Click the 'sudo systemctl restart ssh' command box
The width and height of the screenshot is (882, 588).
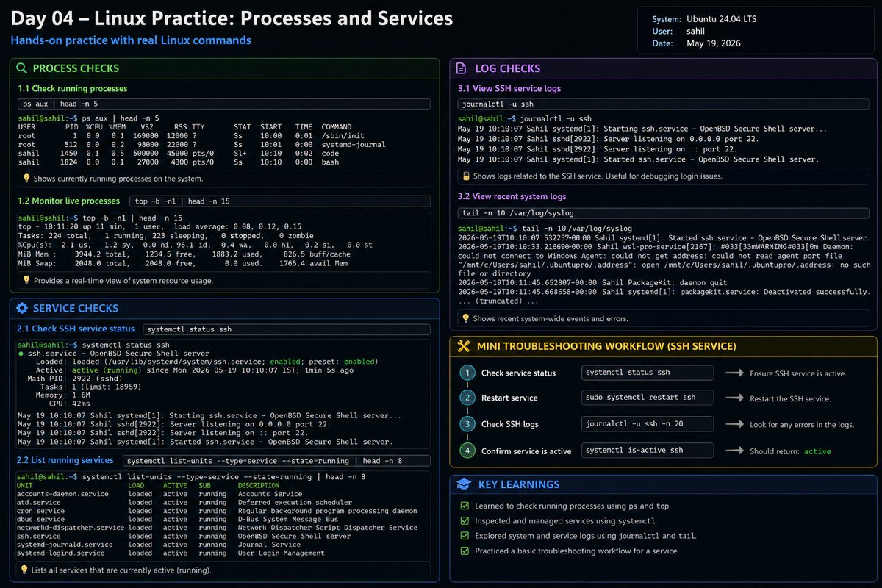(648, 398)
